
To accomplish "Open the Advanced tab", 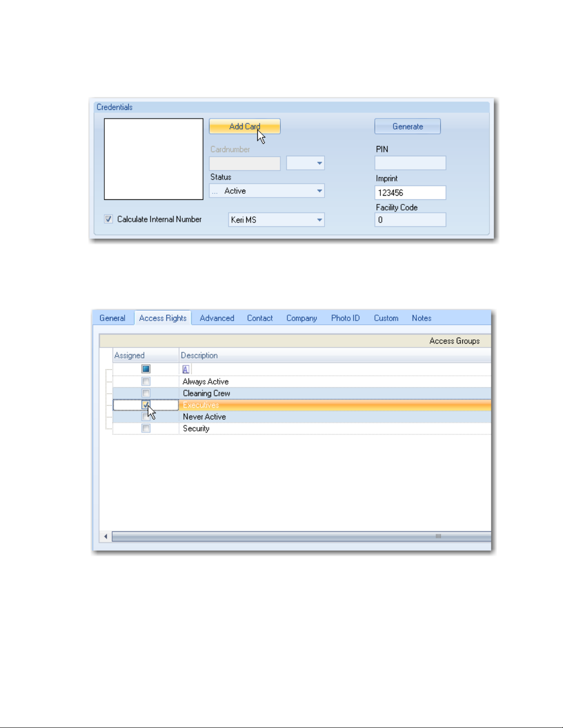I will tap(217, 318).
